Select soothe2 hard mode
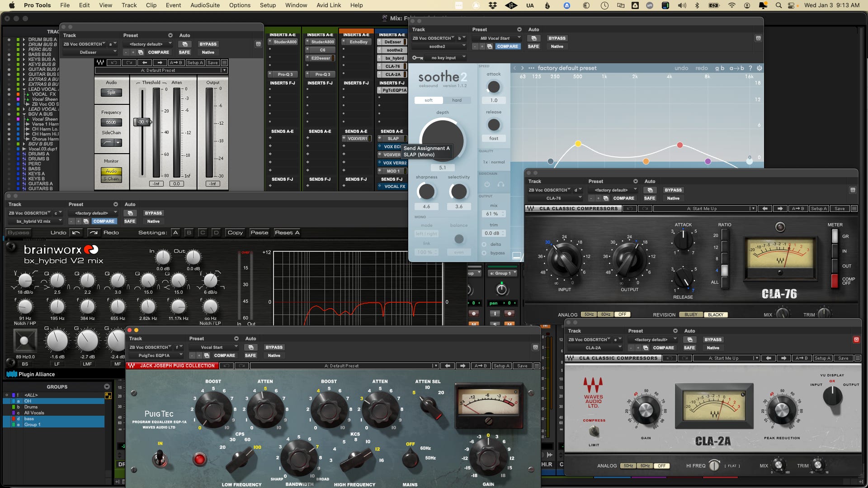Image resolution: width=868 pixels, height=488 pixels. point(457,100)
